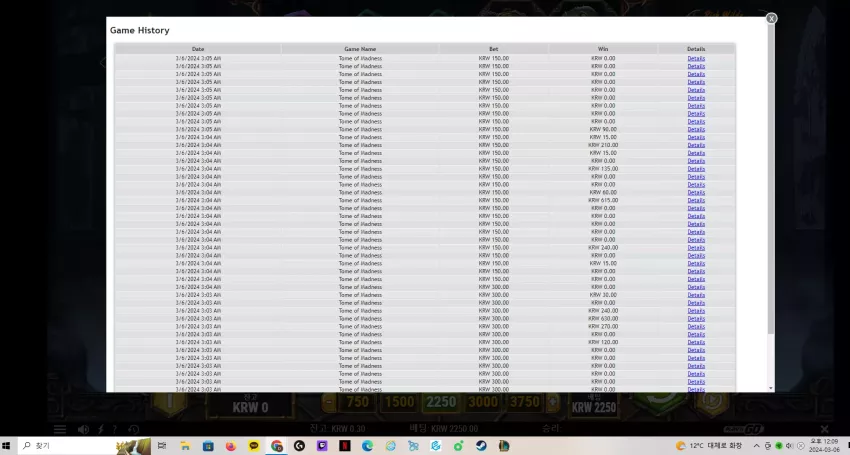Viewport: 850px width, 455px height.
Task: Launch Steam from the taskbar
Action: tap(481, 446)
